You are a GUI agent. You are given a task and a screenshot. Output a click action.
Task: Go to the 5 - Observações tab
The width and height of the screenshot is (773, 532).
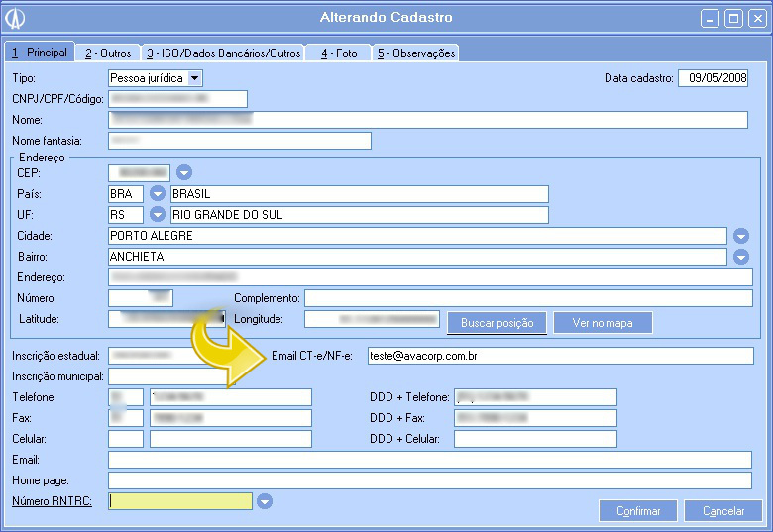click(x=415, y=53)
